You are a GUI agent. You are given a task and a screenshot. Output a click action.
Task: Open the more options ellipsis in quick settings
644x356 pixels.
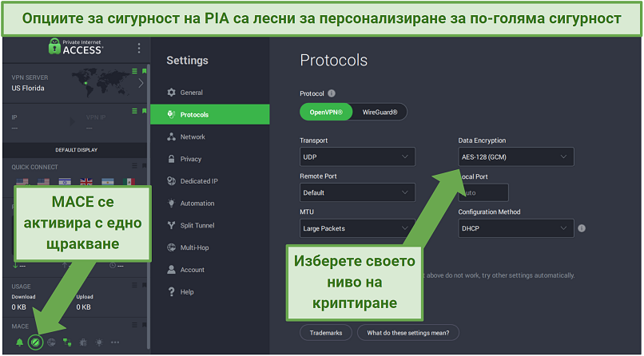pos(115,342)
